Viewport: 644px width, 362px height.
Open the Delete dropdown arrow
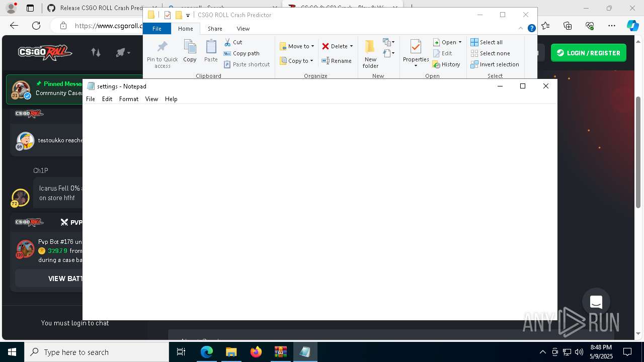351,46
